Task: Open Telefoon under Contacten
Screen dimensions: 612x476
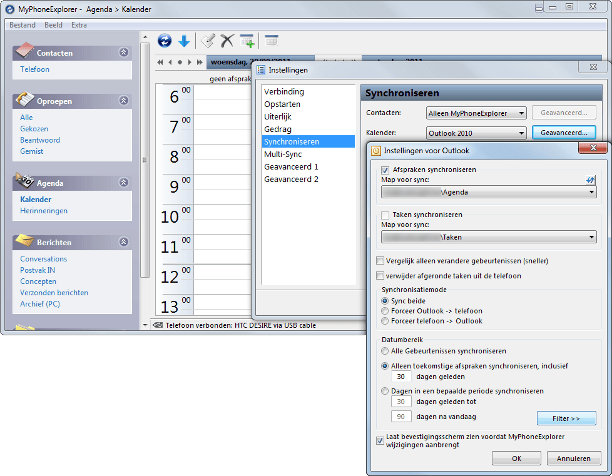Action: pyautogui.click(x=35, y=69)
